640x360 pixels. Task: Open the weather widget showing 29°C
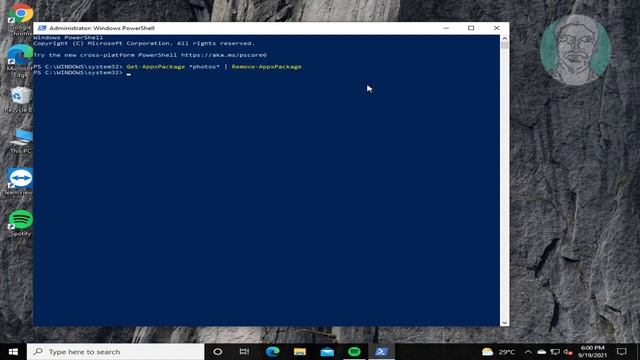click(x=498, y=352)
